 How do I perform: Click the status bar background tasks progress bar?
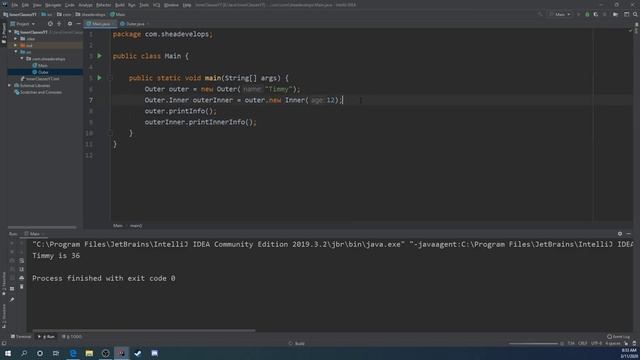tap(533, 344)
